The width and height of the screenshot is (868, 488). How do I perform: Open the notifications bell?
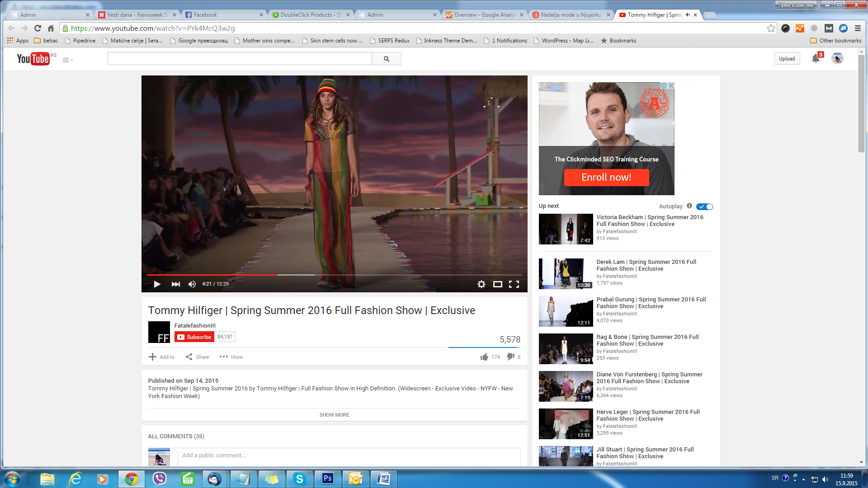click(x=816, y=59)
